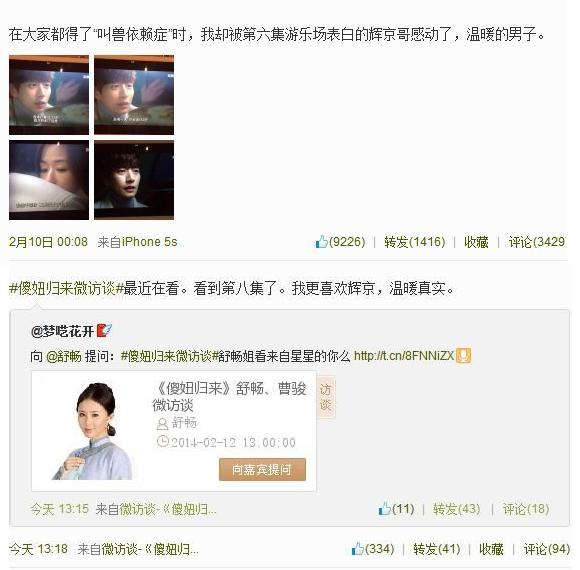Click the clock icon beside 2014-02-12 time
The width and height of the screenshot is (580, 570).
pyautogui.click(x=162, y=441)
